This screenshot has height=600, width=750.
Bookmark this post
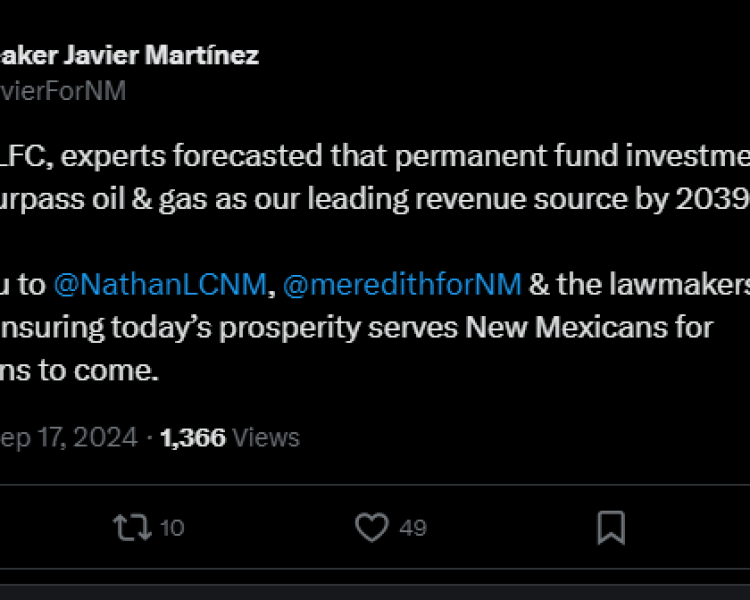point(611,527)
